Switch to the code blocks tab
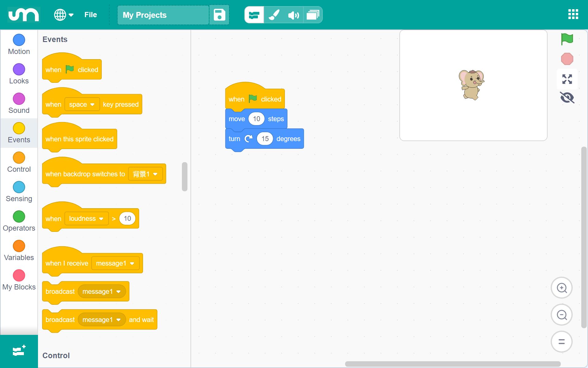Screen dimensions: 588x368 click(x=254, y=15)
